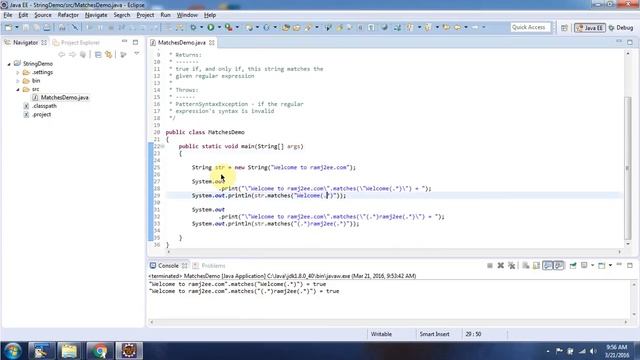640x360 pixels.
Task: Click Navigator back arrow icon
Action: tap(62, 54)
